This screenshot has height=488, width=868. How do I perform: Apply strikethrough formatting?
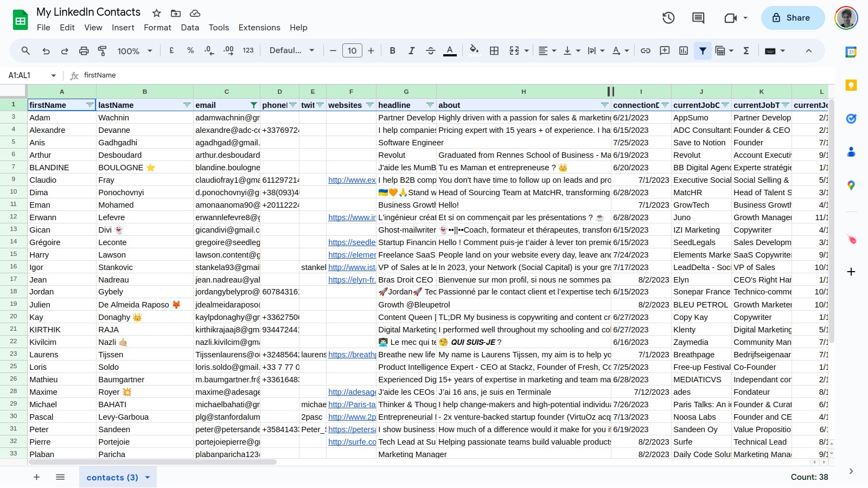click(x=431, y=50)
